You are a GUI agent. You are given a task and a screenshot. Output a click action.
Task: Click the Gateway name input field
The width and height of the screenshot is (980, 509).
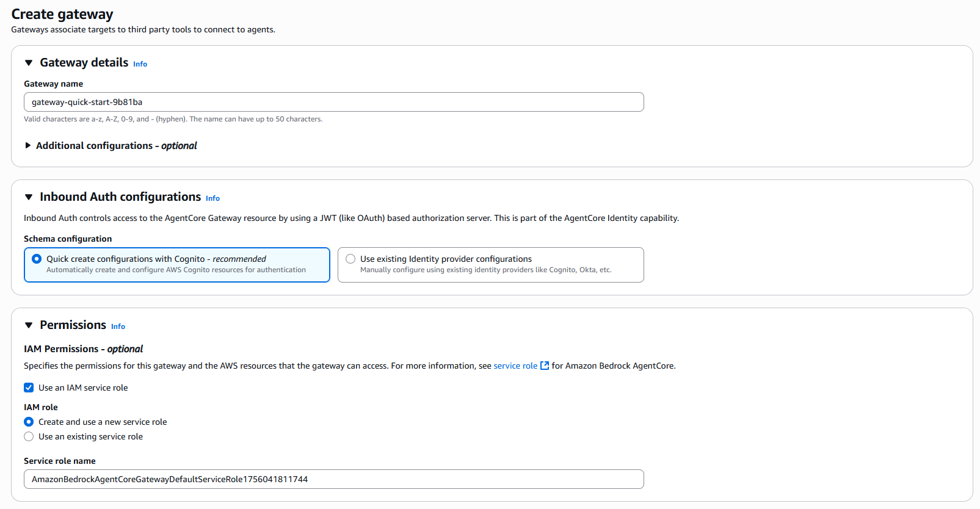[x=333, y=102]
